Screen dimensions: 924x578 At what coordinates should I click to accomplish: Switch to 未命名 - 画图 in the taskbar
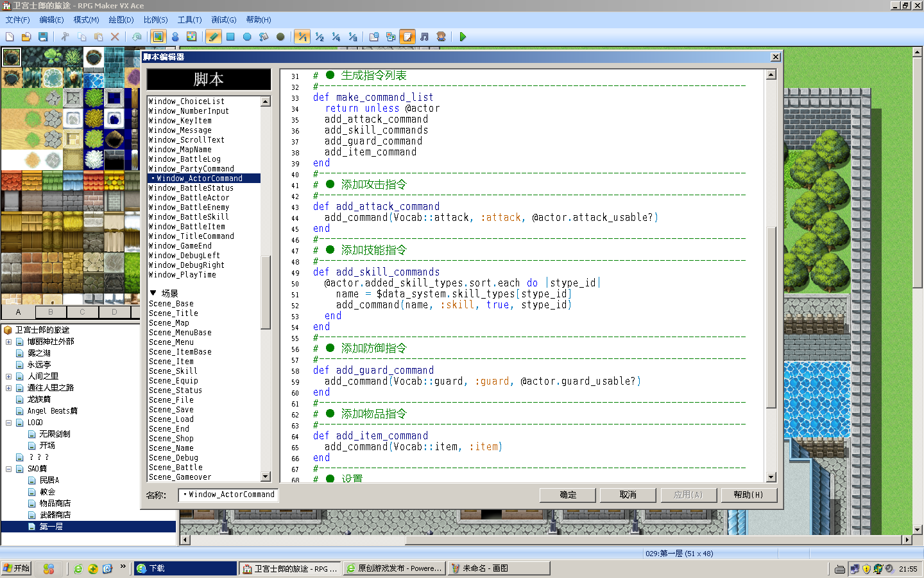click(x=499, y=568)
